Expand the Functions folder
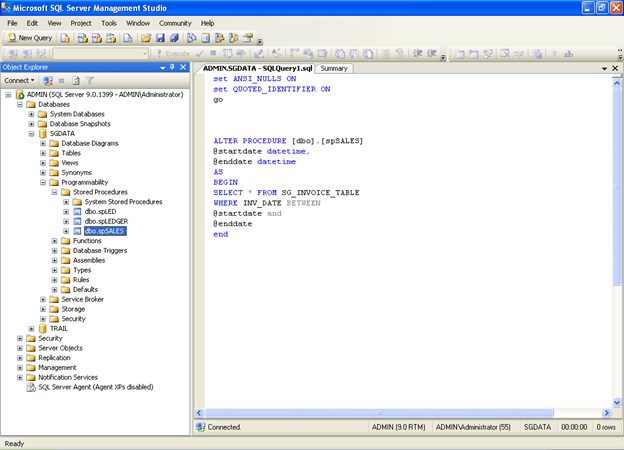Screen dimensions: 624x450 pos(55,241)
